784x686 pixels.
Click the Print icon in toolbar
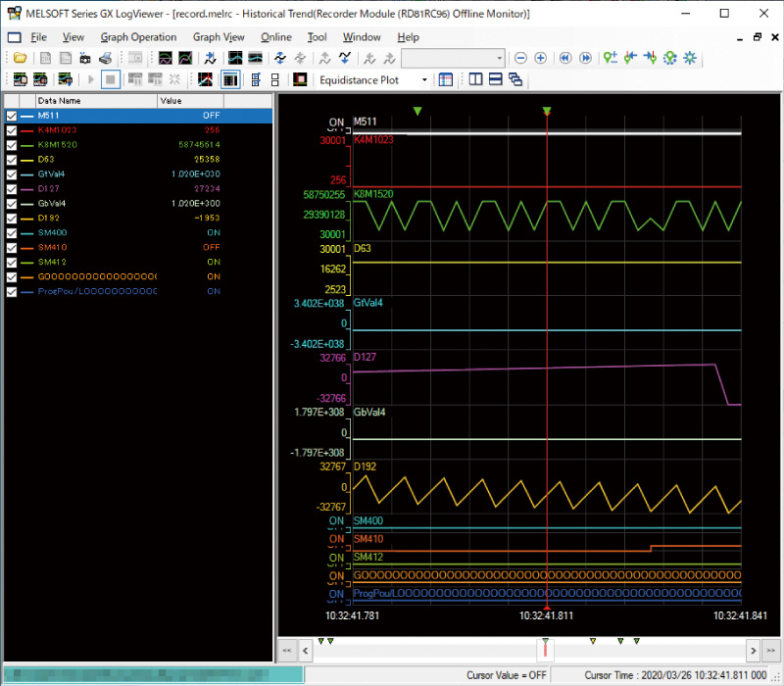(105, 58)
